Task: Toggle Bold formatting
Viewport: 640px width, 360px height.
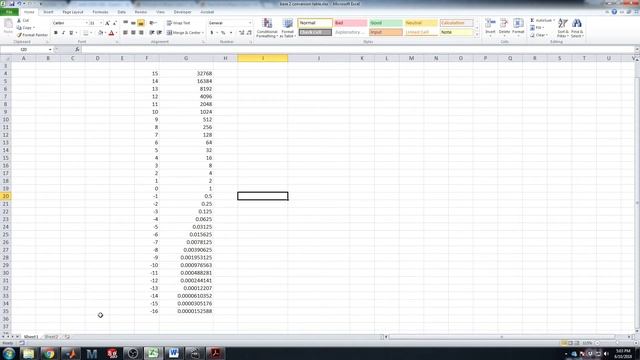Action: [x=56, y=33]
